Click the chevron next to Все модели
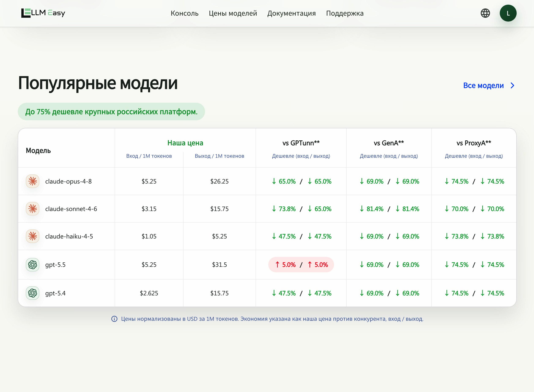Screen dimensions: 534x392 click(512, 85)
